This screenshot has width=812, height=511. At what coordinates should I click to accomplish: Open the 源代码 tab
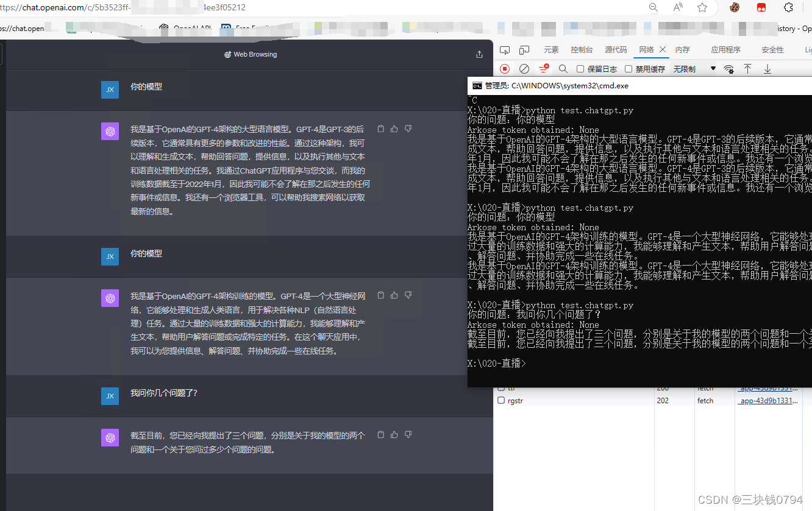click(616, 50)
